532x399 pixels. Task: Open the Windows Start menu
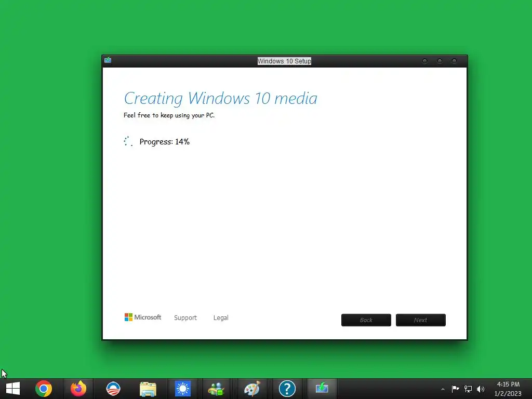[x=13, y=389]
